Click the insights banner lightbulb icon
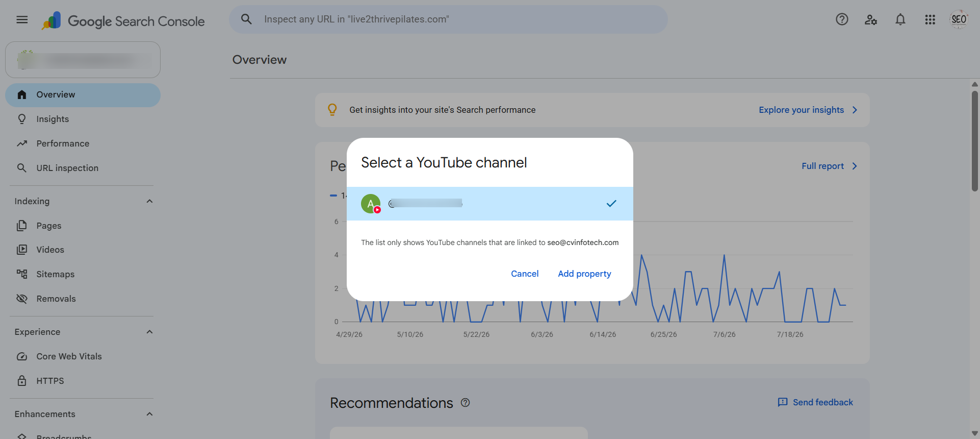This screenshot has height=439, width=980. tap(332, 110)
